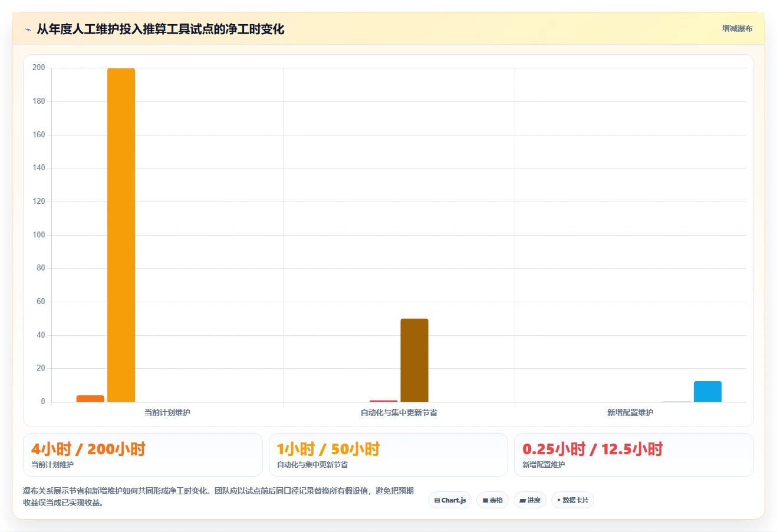Click the footnote paragraph starting 瀑布关系展示
The height and width of the screenshot is (532, 777).
[x=219, y=497]
